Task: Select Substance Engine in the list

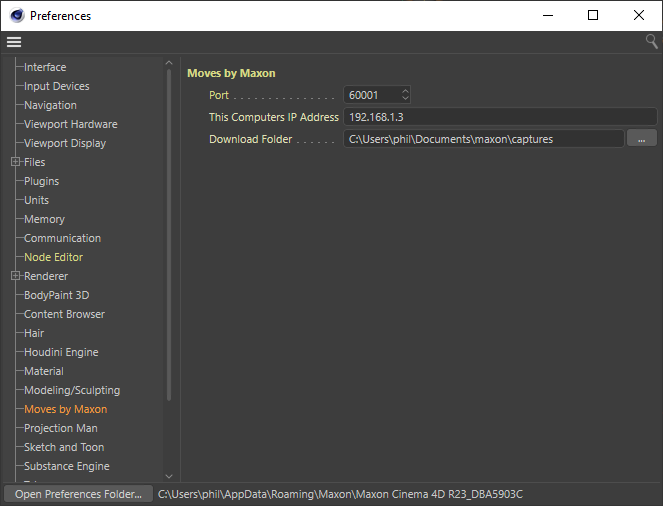Action: 66,466
